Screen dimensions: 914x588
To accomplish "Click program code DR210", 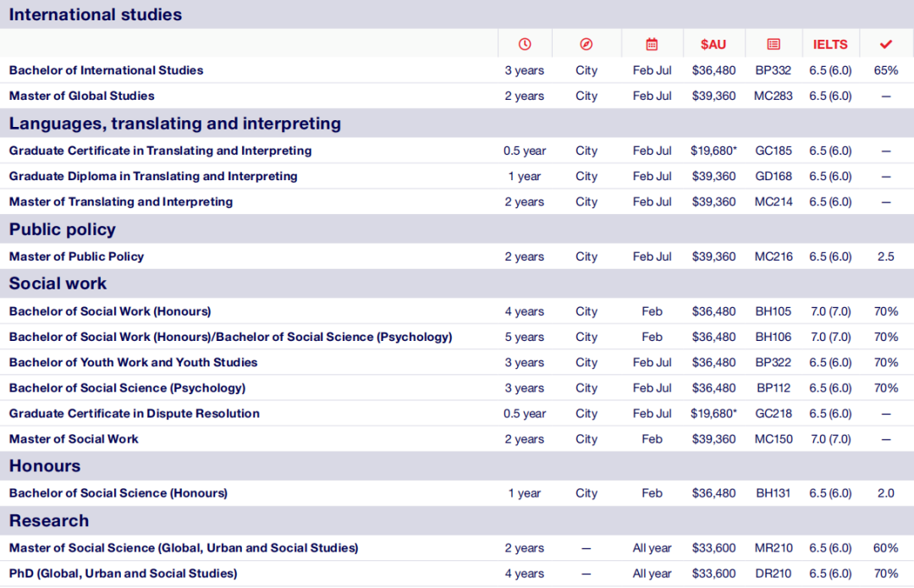I will click(x=774, y=574).
